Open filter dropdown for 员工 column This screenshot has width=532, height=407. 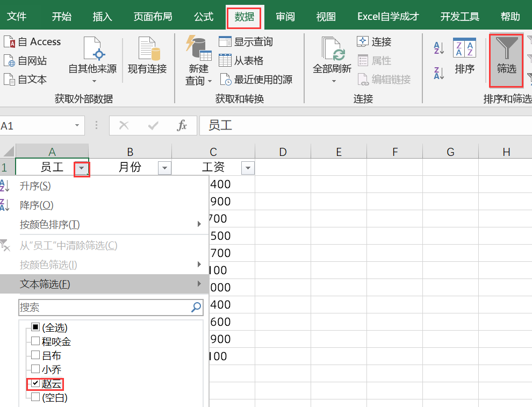(x=82, y=168)
